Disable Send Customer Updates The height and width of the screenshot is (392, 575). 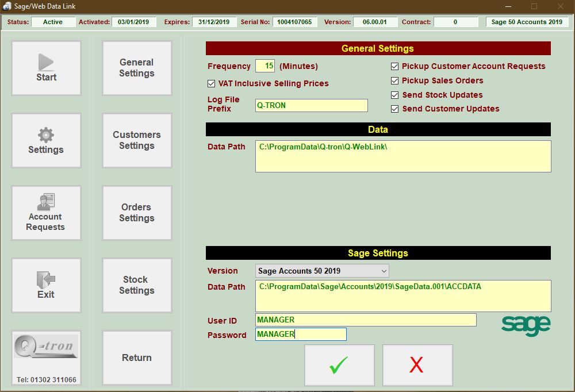[394, 109]
